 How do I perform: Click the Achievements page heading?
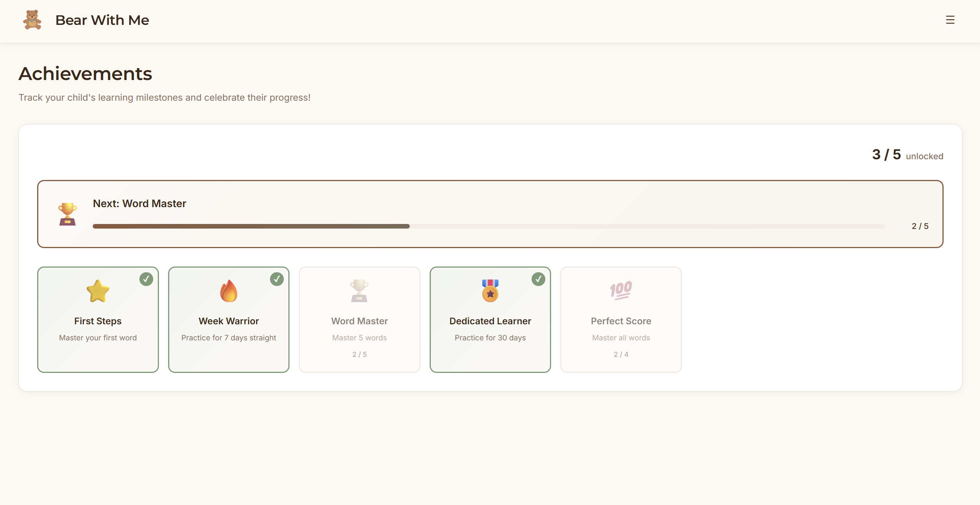click(85, 74)
